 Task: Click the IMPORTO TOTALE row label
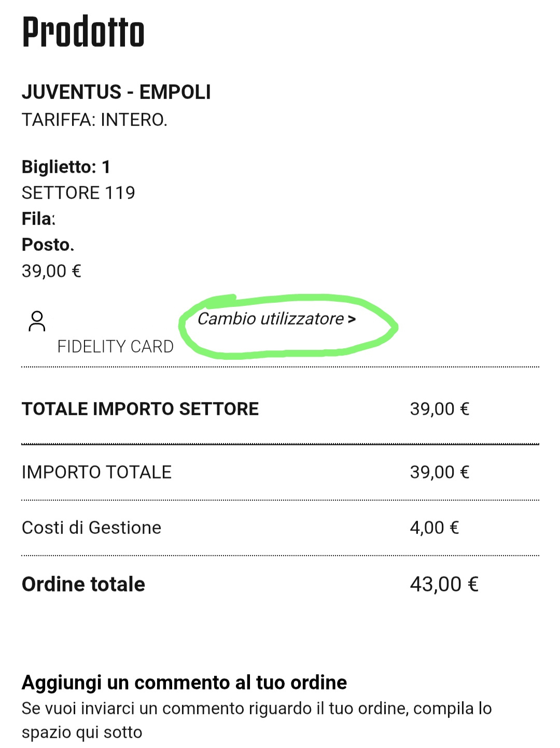pos(96,472)
